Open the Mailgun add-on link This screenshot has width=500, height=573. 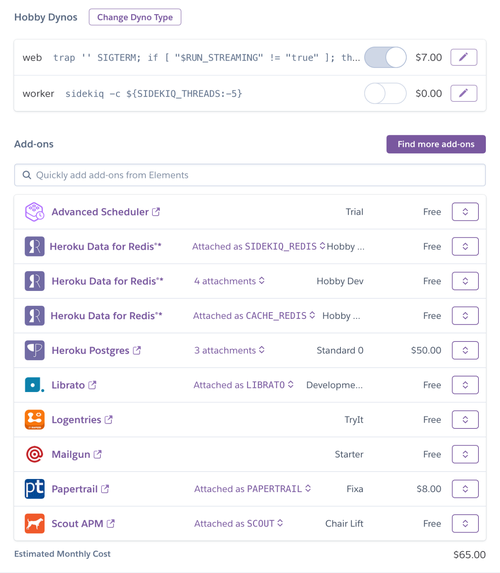[x=71, y=455]
